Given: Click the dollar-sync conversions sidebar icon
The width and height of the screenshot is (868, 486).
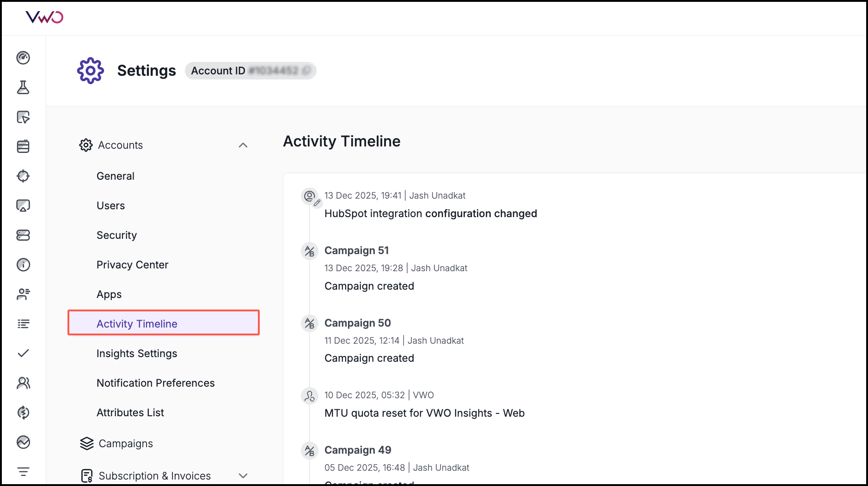Looking at the screenshot, I should [x=23, y=413].
